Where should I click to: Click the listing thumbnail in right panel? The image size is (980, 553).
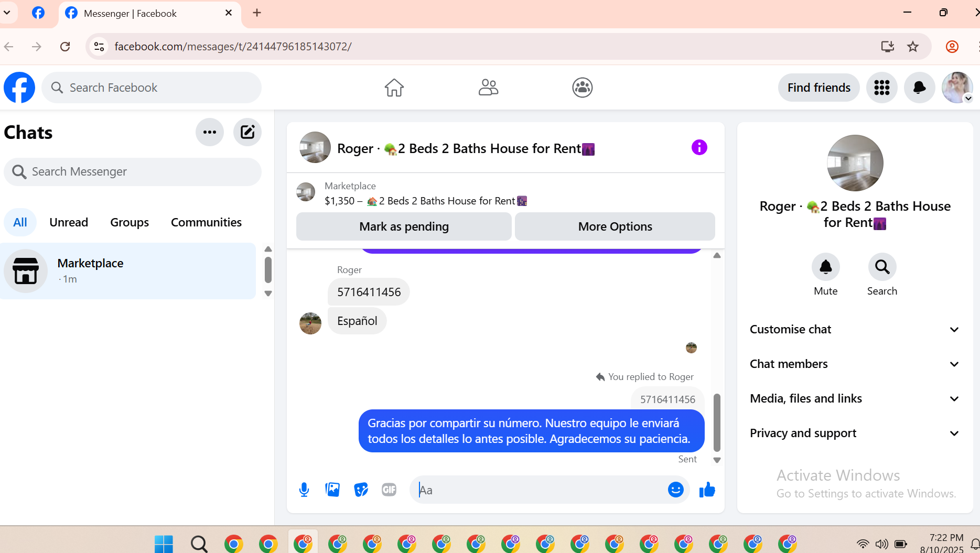(x=855, y=163)
